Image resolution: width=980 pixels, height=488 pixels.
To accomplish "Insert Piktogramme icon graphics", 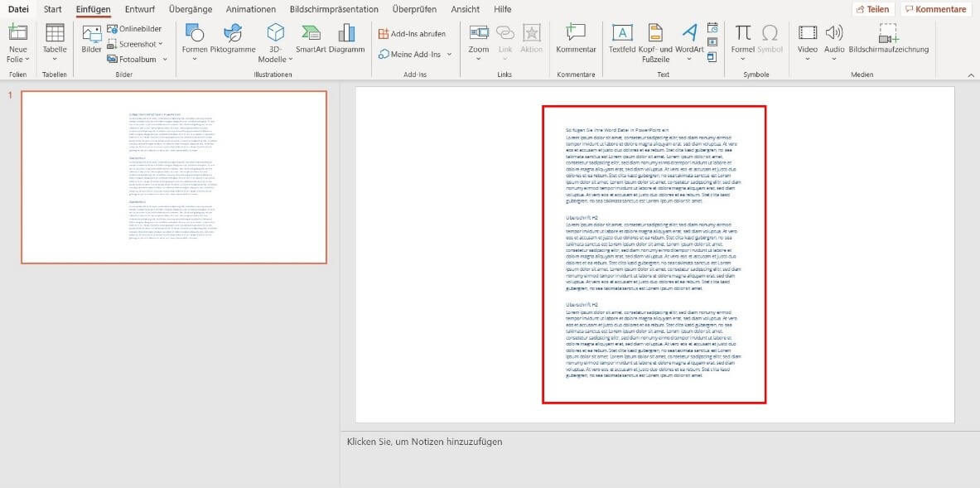I will tap(233, 33).
